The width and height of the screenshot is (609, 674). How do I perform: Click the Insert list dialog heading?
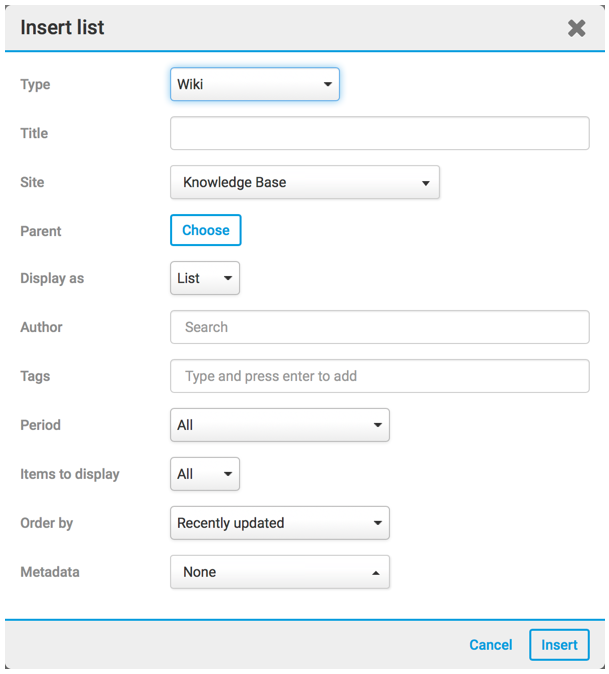(62, 28)
